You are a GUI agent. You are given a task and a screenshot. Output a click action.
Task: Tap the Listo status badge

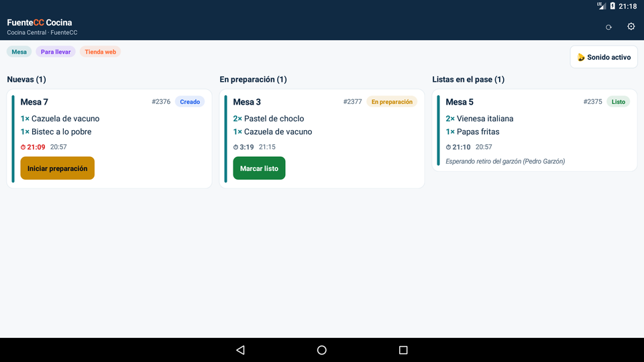click(618, 102)
